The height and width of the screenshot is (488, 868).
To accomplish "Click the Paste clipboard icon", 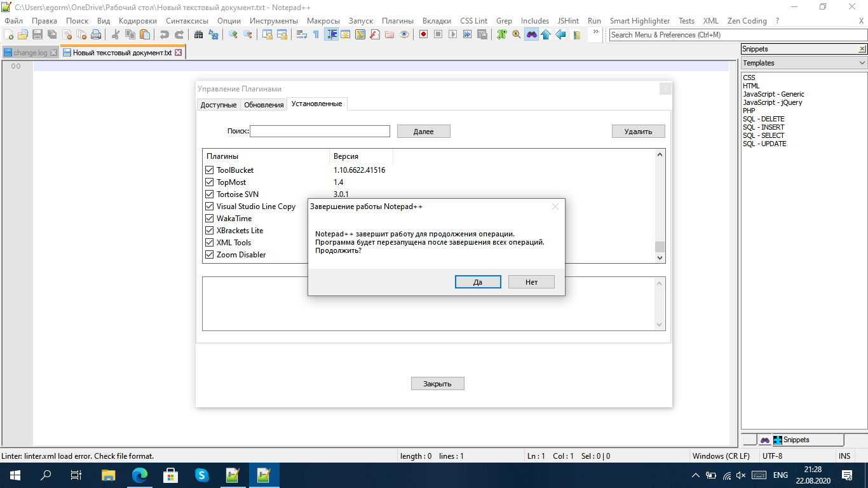I will (x=145, y=34).
